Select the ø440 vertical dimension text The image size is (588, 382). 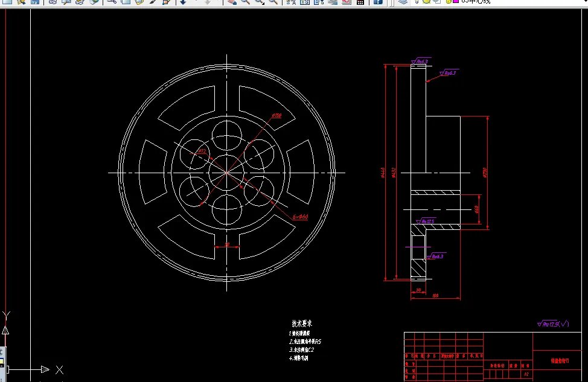(x=383, y=173)
